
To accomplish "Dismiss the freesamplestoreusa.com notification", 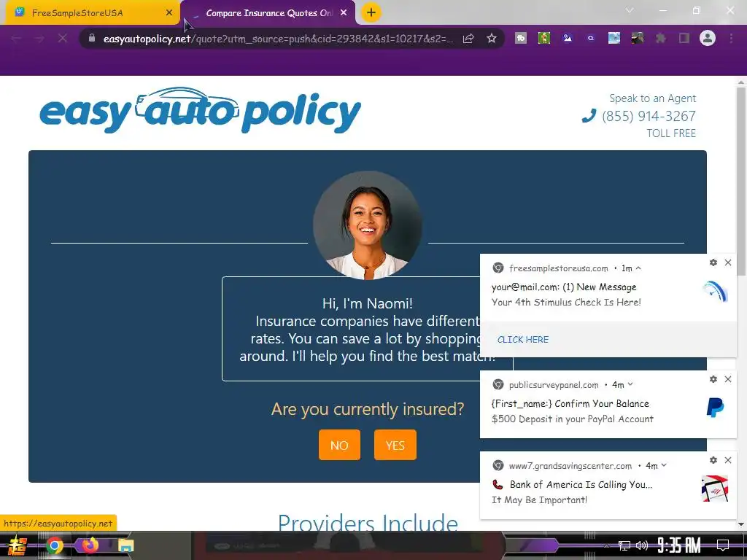I will point(728,262).
